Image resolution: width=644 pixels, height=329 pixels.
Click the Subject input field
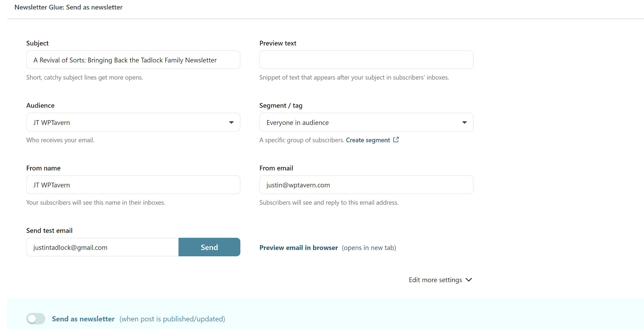click(x=133, y=60)
